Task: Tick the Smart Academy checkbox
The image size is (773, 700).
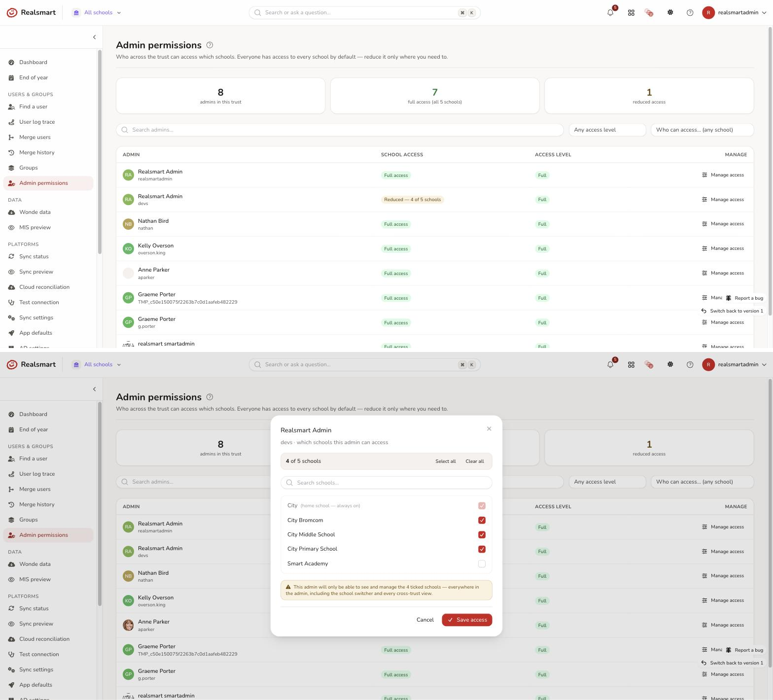Action: pyautogui.click(x=482, y=564)
